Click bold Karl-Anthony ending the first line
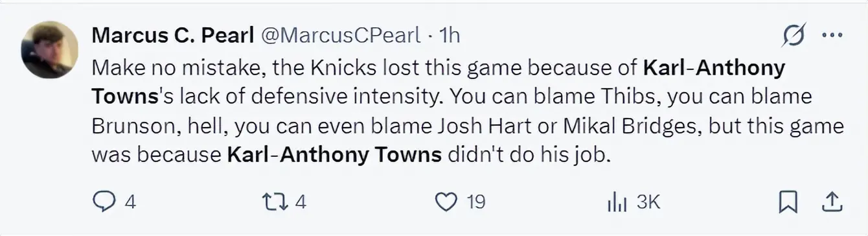 (x=714, y=67)
